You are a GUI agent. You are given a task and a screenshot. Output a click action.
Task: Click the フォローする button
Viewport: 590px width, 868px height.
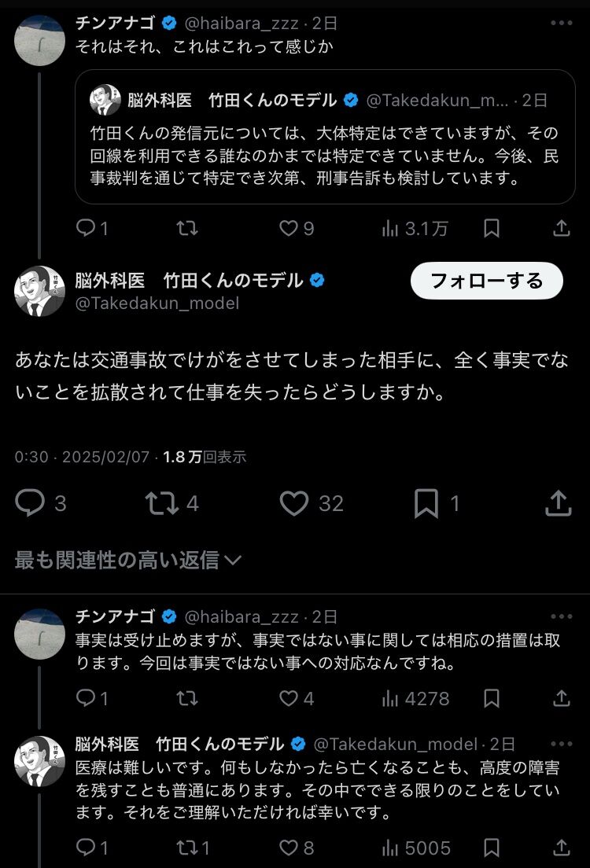(486, 281)
